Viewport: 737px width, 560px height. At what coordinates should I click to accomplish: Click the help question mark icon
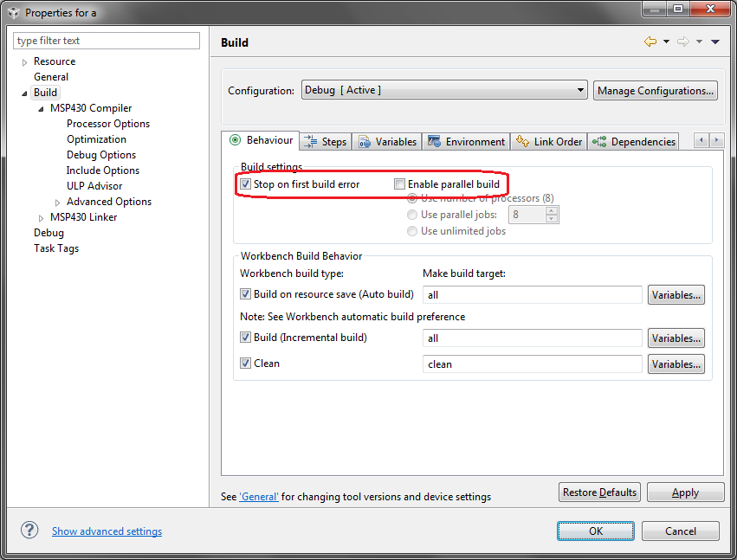click(29, 530)
